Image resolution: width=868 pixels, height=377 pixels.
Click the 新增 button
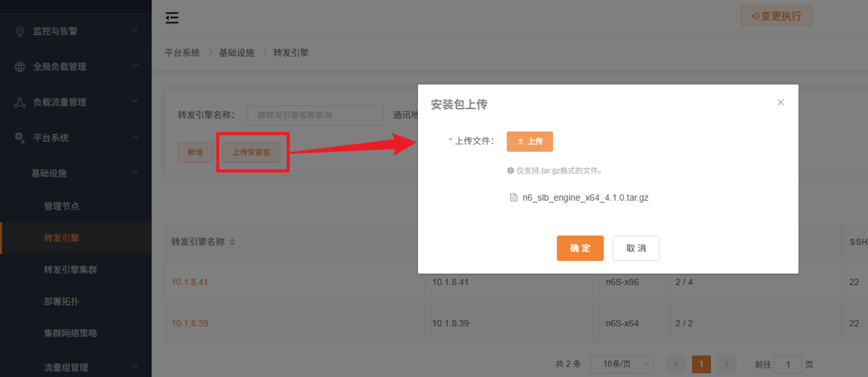click(x=195, y=152)
